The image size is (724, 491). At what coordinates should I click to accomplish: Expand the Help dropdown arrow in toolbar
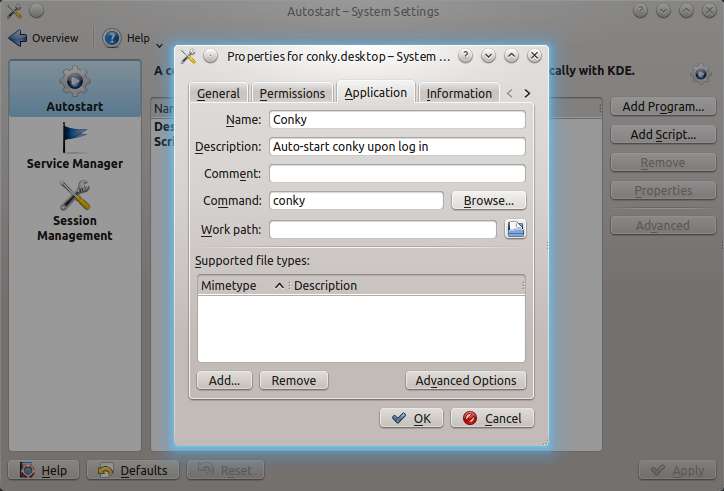pos(159,45)
